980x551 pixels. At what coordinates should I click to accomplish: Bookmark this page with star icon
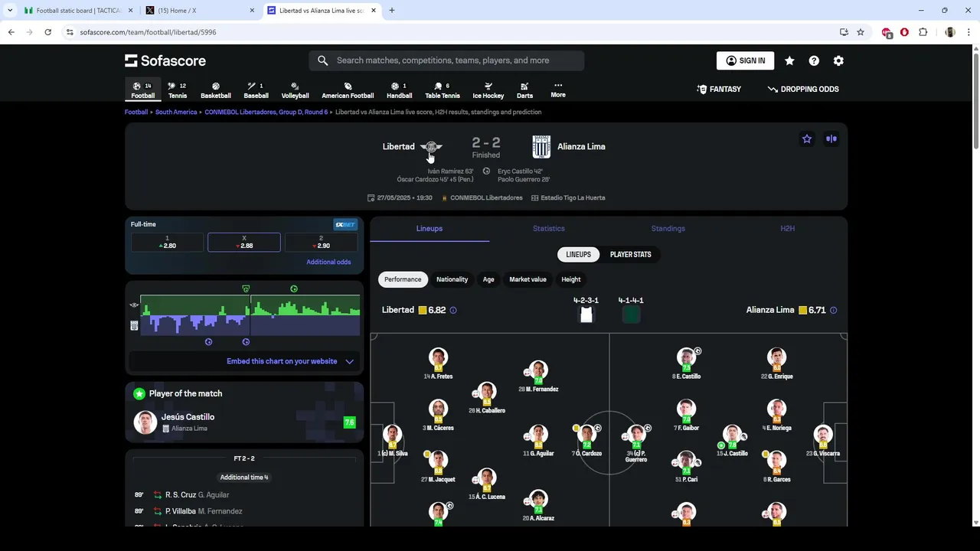coord(861,32)
